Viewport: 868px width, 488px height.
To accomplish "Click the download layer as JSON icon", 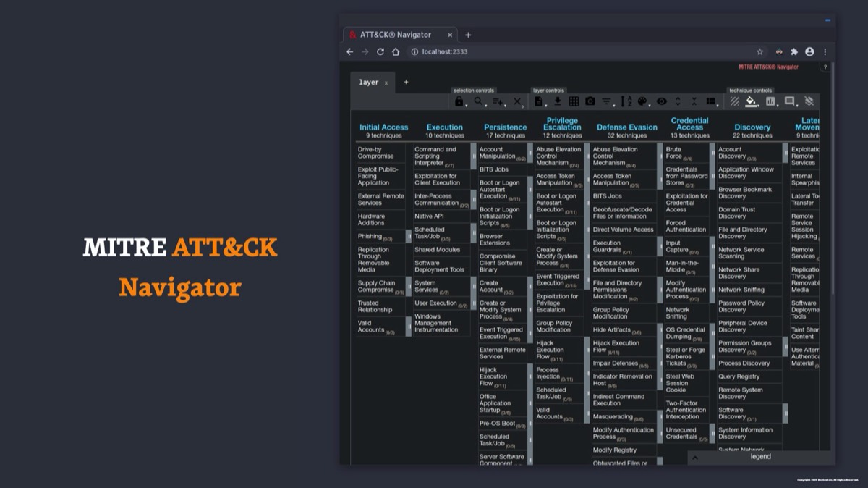I will [x=558, y=102].
